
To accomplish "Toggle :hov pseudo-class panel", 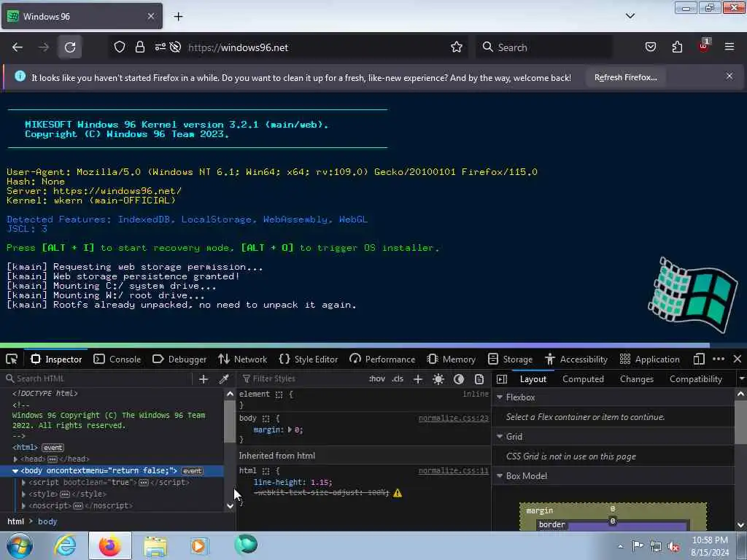I will [x=377, y=379].
